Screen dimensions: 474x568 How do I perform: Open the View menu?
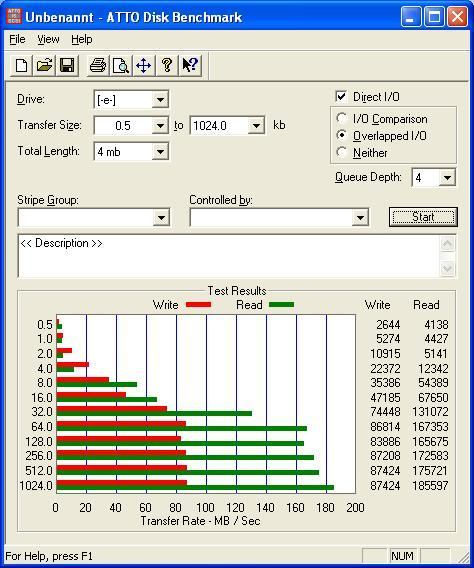[48, 39]
